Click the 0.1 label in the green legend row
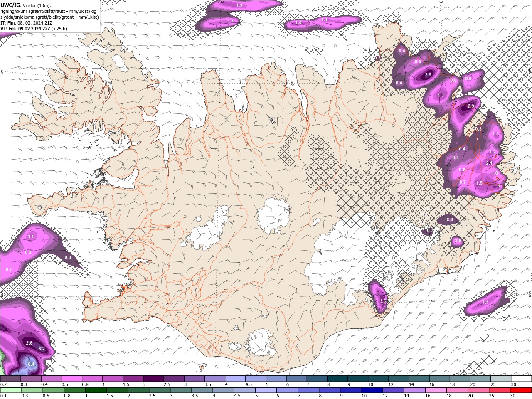Screen dimensions: 532x399 (x=4, y=396)
